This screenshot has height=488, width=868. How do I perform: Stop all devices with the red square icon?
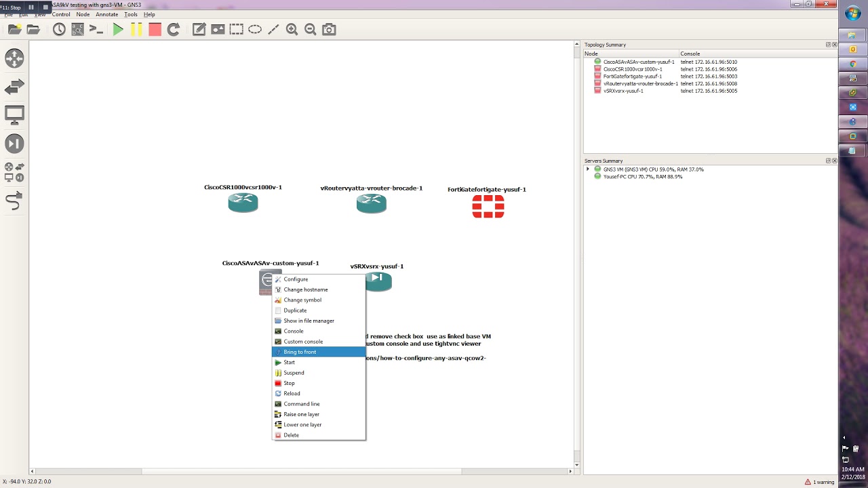155,29
